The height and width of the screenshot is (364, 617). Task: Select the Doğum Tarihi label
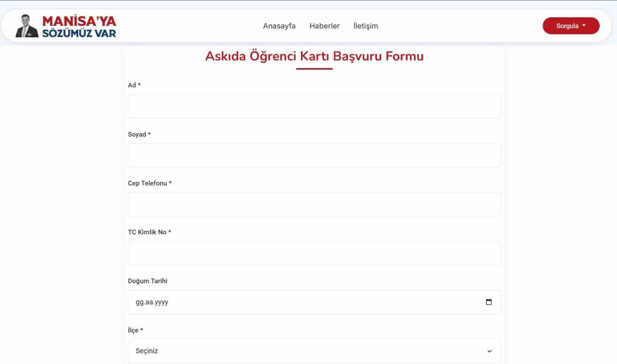click(x=148, y=281)
